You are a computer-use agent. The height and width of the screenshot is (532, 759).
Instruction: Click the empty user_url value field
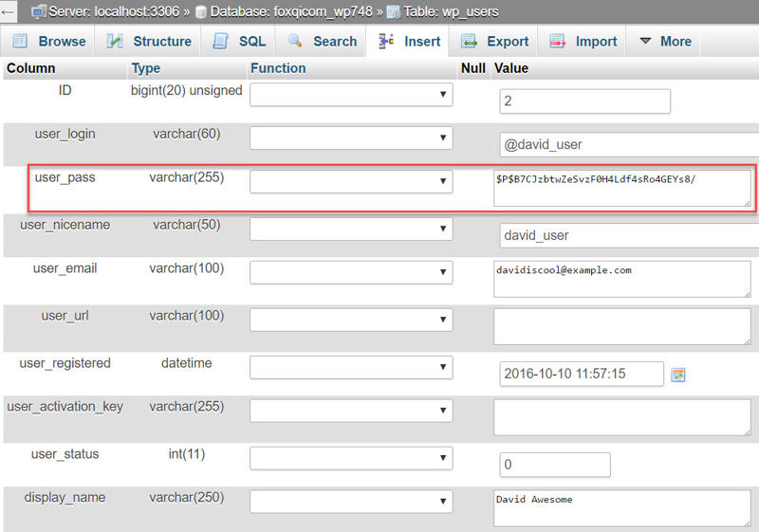click(622, 326)
